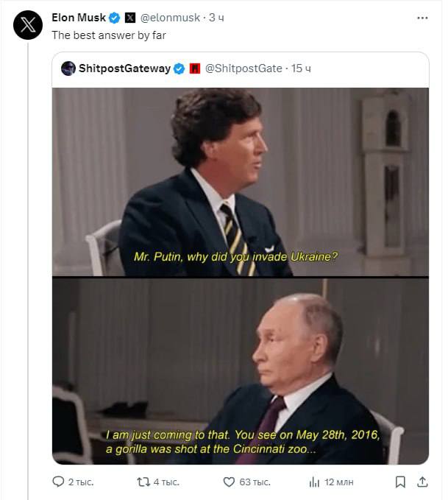
Task: Click the ShitpostGateway quoted author name
Action: pos(124,68)
